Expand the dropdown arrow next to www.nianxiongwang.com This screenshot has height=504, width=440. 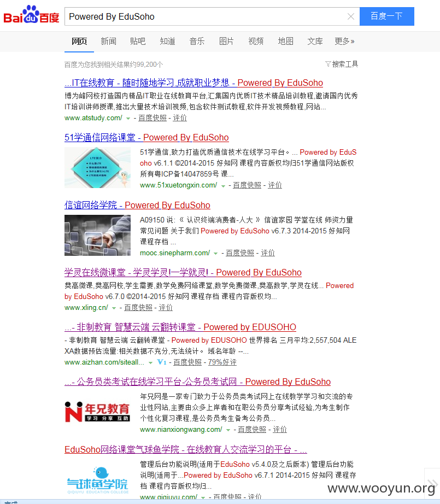point(228,430)
